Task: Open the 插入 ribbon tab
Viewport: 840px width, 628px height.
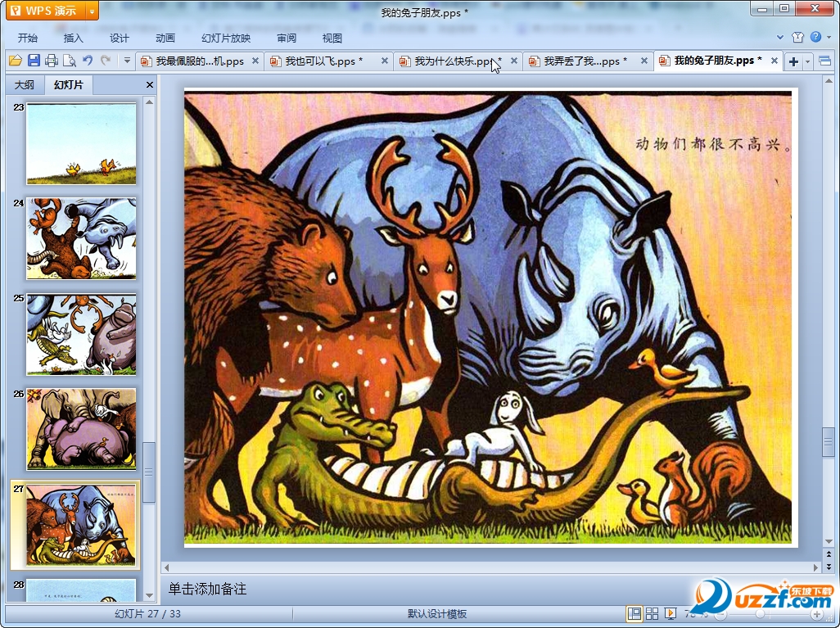Action: (x=74, y=38)
